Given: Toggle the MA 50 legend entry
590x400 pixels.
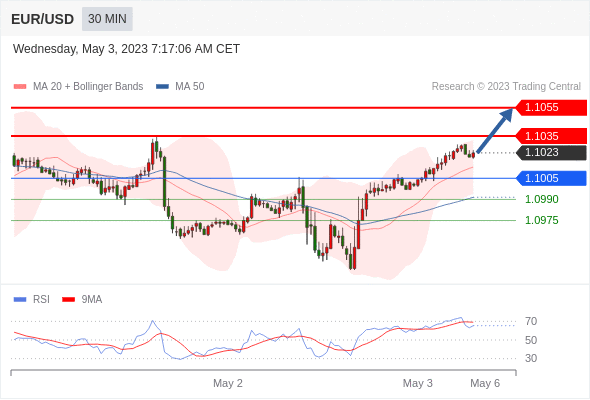Looking at the screenshot, I should pyautogui.click(x=180, y=87).
